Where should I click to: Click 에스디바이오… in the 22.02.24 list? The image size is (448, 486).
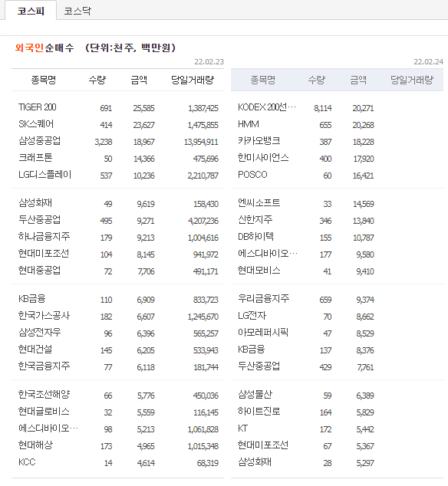[x=268, y=253]
